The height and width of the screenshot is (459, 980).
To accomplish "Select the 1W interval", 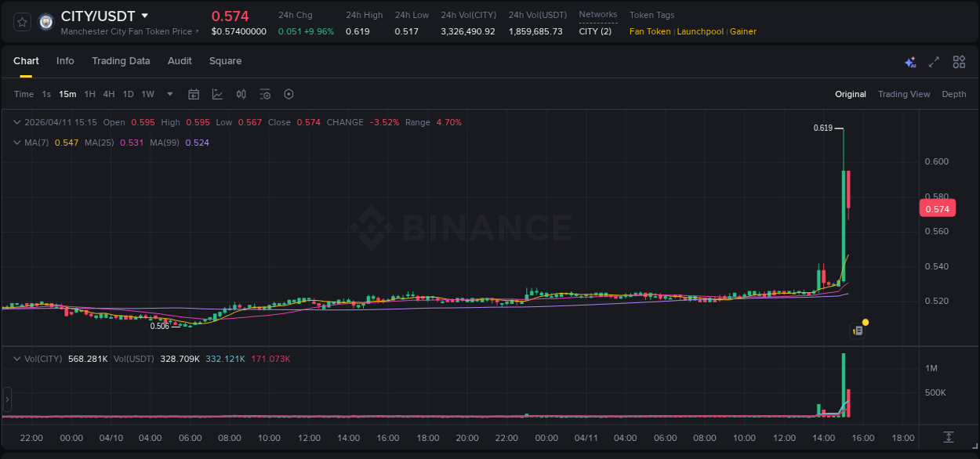I will [x=147, y=94].
